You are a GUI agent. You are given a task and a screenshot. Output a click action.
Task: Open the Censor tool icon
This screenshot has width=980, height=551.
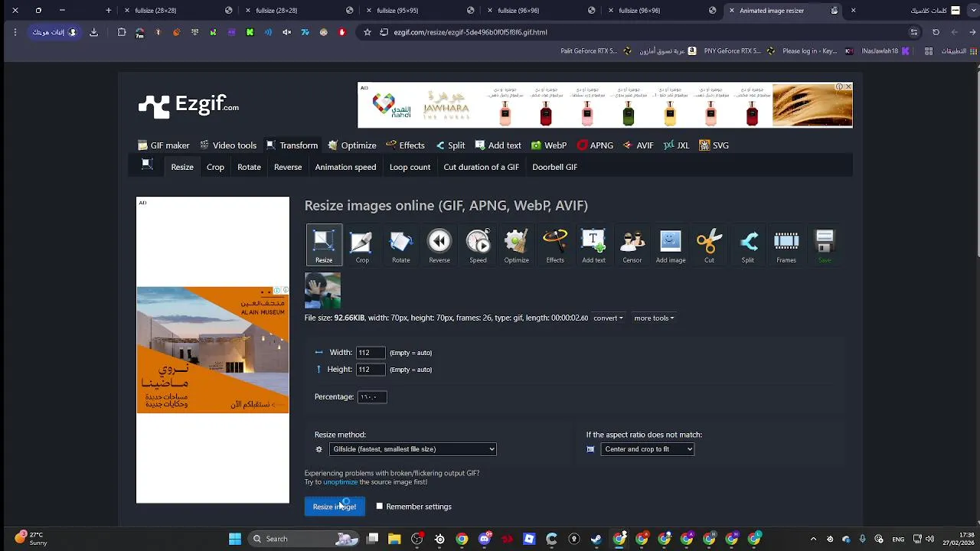click(632, 245)
